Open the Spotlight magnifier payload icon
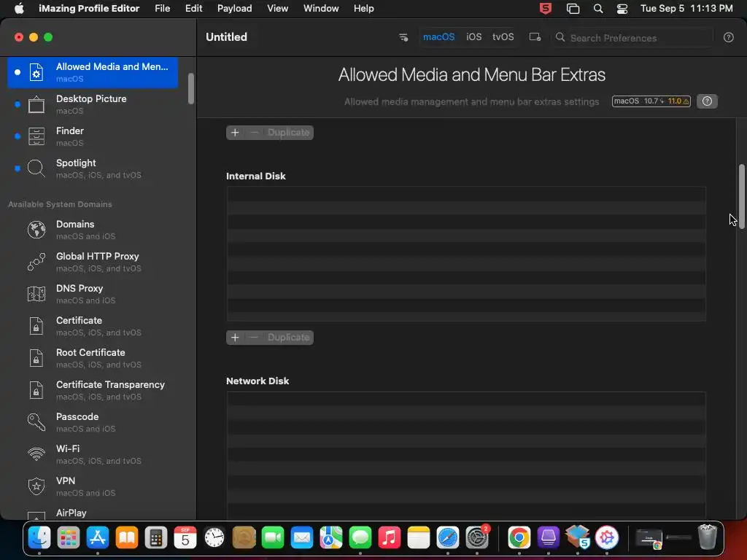Image resolution: width=747 pixels, height=560 pixels. (36, 168)
